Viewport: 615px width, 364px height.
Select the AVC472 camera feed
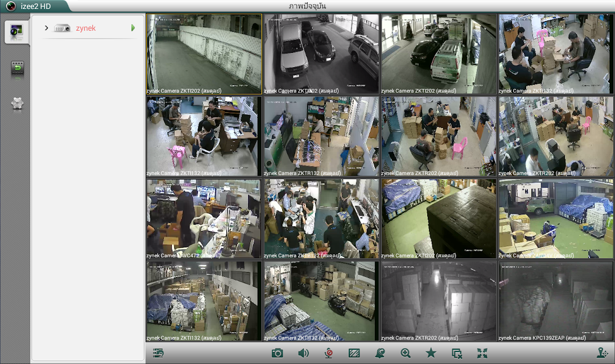pyautogui.click(x=204, y=219)
